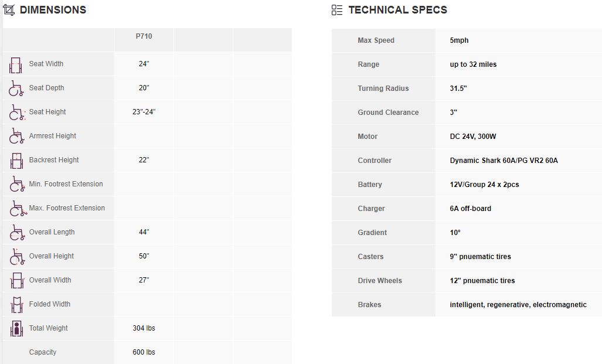Image resolution: width=602 pixels, height=364 pixels.
Task: Click the Dimensions crop icon
Action: [x=9, y=10]
